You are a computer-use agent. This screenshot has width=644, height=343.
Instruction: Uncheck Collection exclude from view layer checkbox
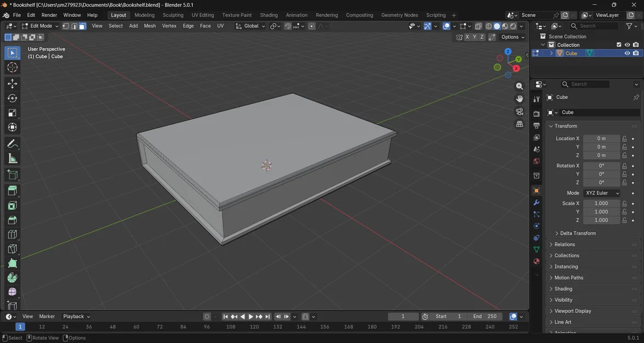coord(619,45)
